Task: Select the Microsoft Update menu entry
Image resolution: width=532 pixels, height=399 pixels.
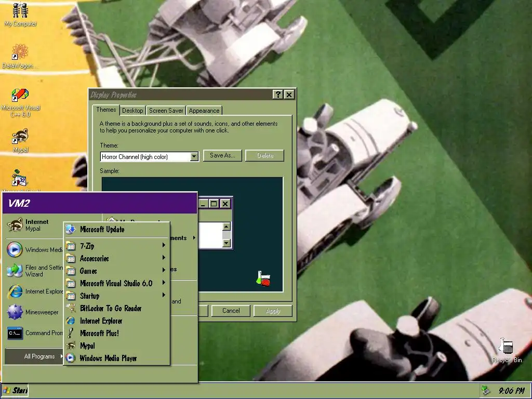Action: (117, 229)
